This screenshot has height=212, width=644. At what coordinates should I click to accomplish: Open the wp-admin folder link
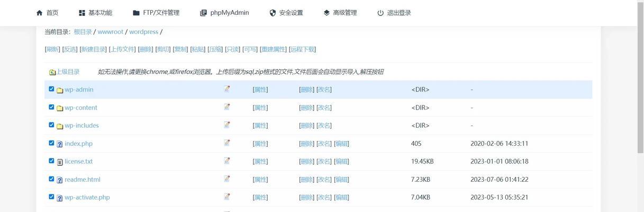pyautogui.click(x=79, y=90)
